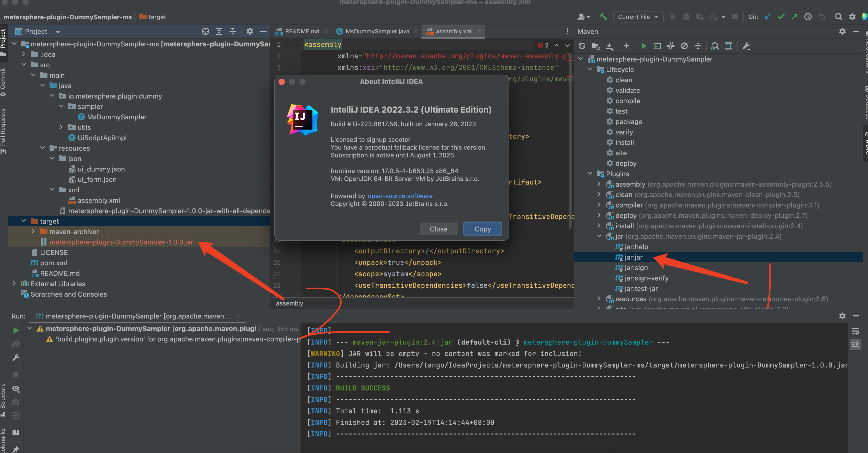
Task: Click Git update project arrow icon
Action: coord(767,16)
